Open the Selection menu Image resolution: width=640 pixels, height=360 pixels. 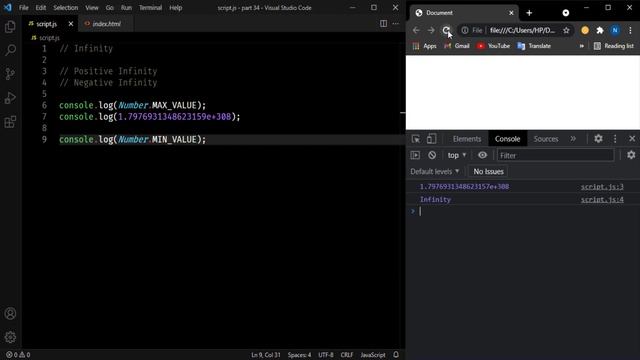[65, 8]
